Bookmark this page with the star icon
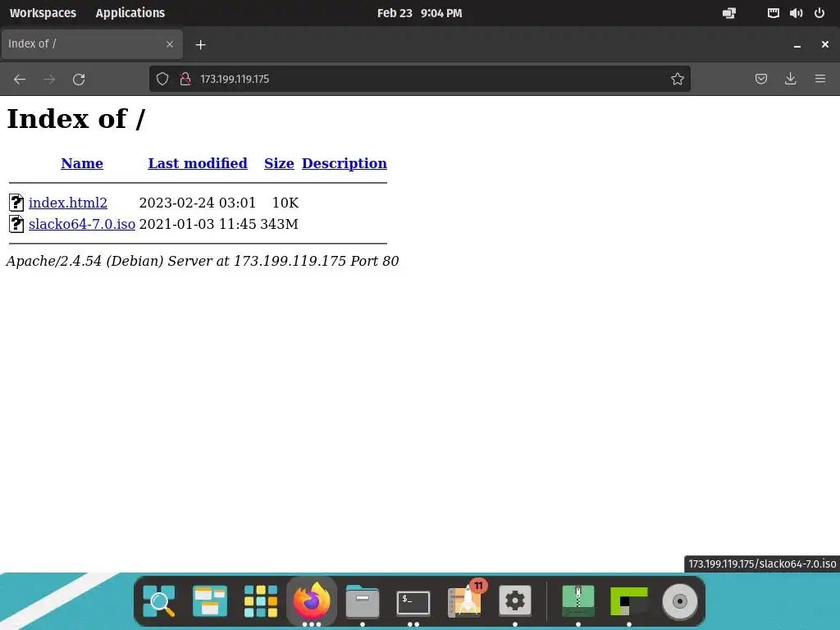Screen dimensions: 840x630 pos(677,80)
